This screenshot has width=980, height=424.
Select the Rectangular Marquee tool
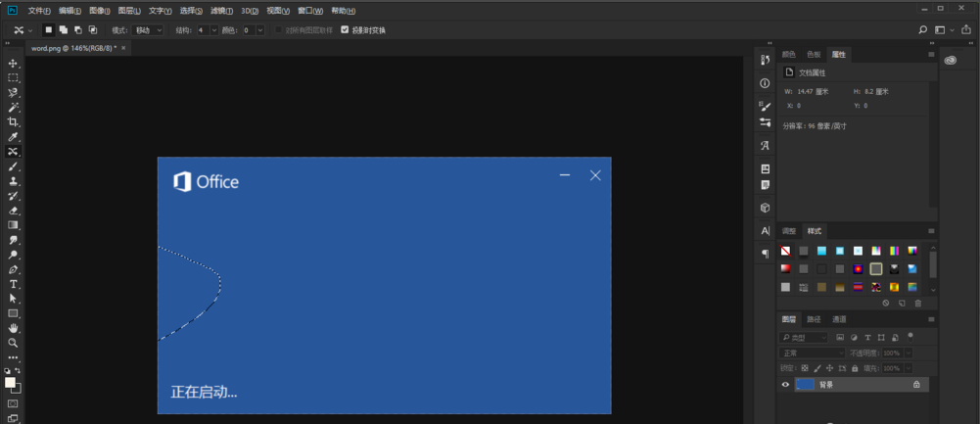[x=13, y=78]
